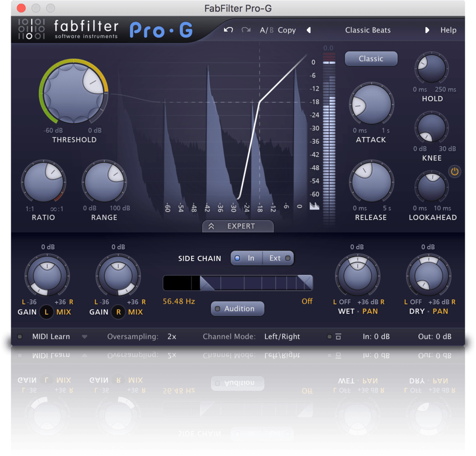Click the THRESHOLD knob
This screenshot has width=476, height=456.
click(x=73, y=93)
